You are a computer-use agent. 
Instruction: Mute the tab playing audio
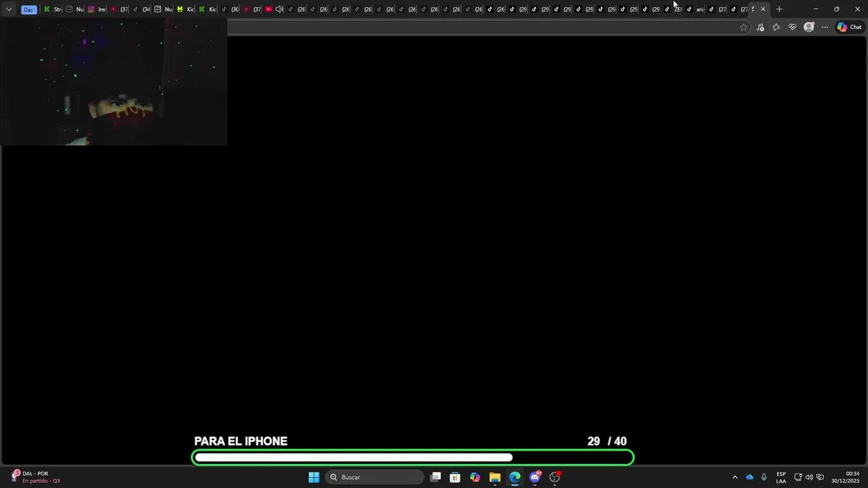point(279,9)
